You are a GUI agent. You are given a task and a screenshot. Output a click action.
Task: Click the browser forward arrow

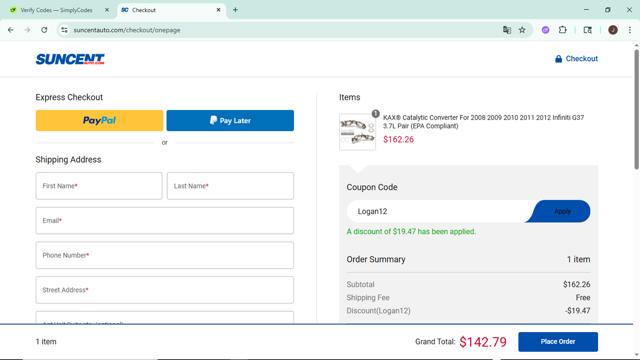(x=27, y=30)
